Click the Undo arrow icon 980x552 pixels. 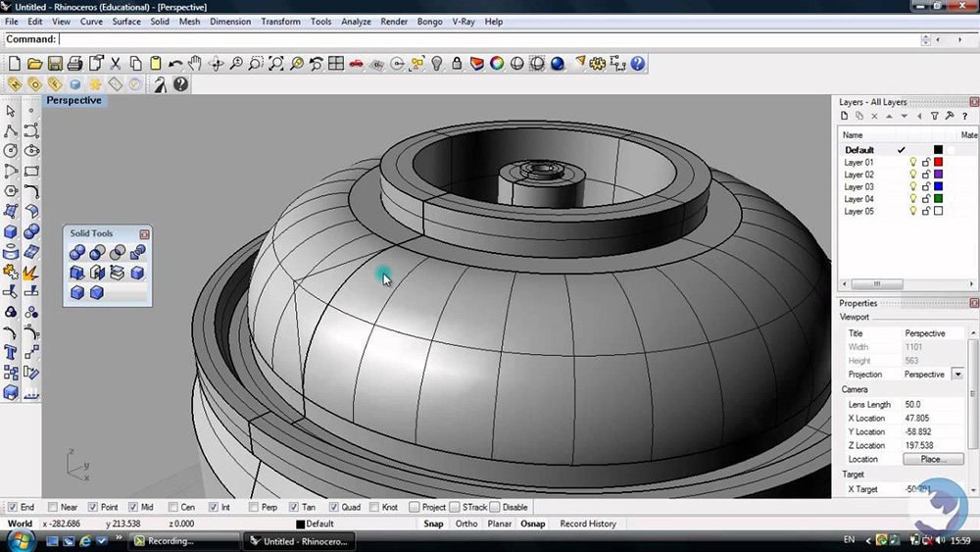click(175, 64)
